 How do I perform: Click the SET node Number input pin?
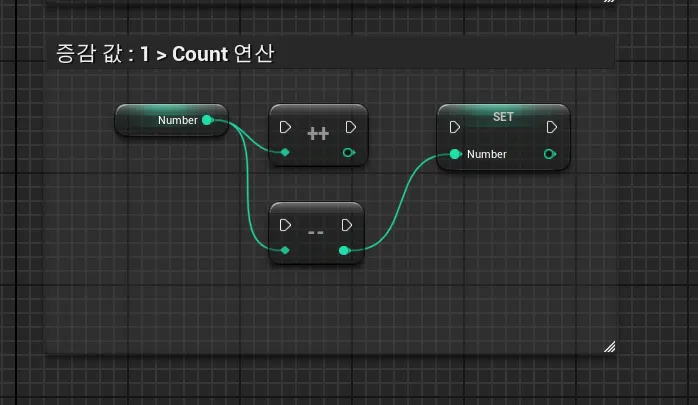click(x=455, y=154)
